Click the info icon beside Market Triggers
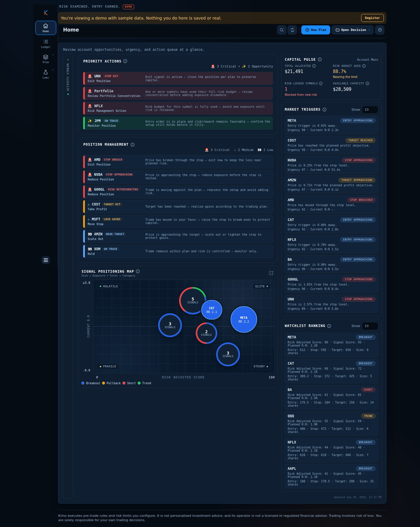This screenshot has height=527, width=420. (324, 109)
